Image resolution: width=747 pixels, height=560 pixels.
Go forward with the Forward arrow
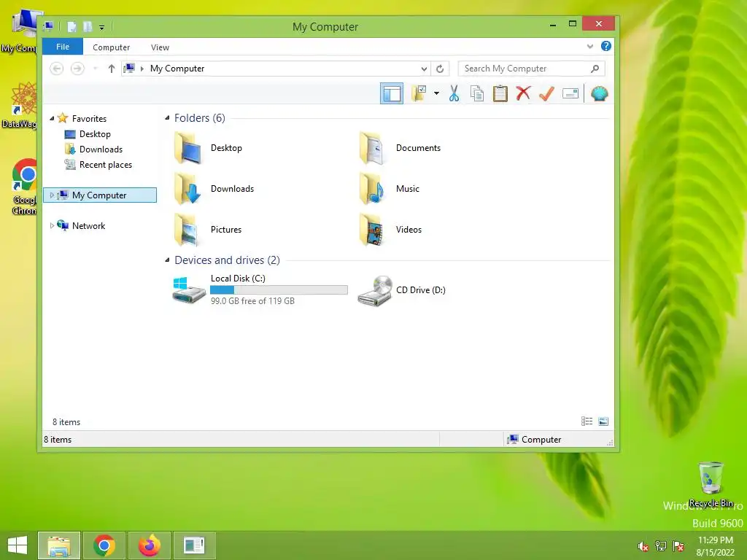coord(77,69)
